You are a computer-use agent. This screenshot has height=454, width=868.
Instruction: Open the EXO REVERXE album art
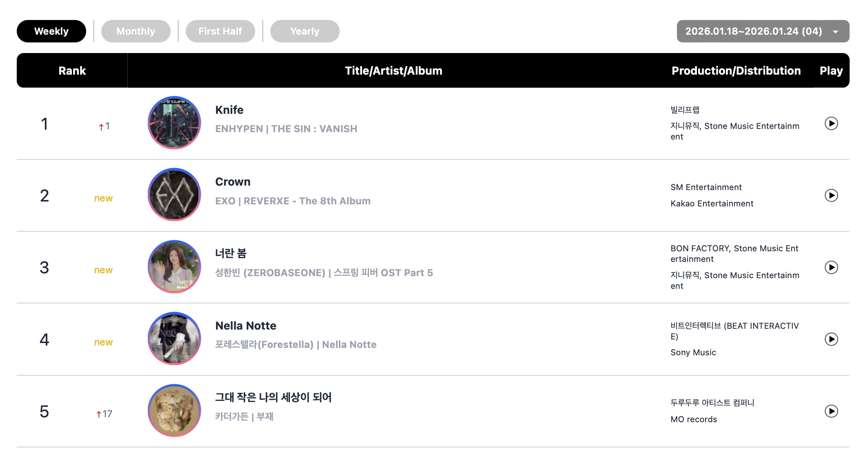pos(174,195)
